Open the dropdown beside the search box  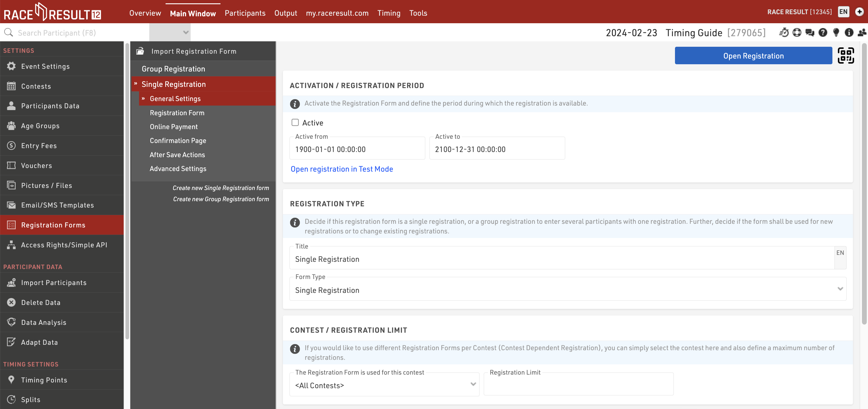[x=170, y=32]
